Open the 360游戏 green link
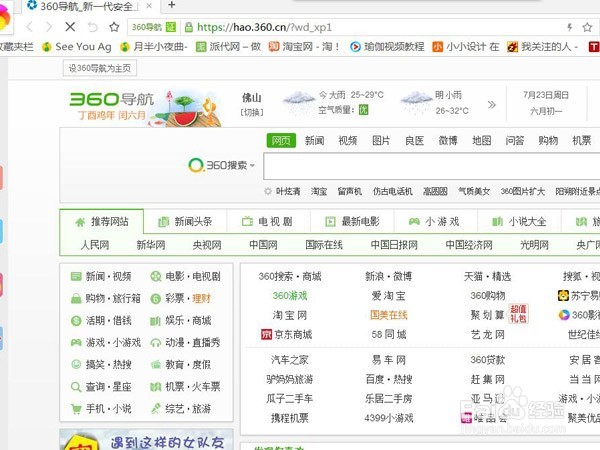Image resolution: width=600 pixels, height=450 pixels. [x=290, y=296]
